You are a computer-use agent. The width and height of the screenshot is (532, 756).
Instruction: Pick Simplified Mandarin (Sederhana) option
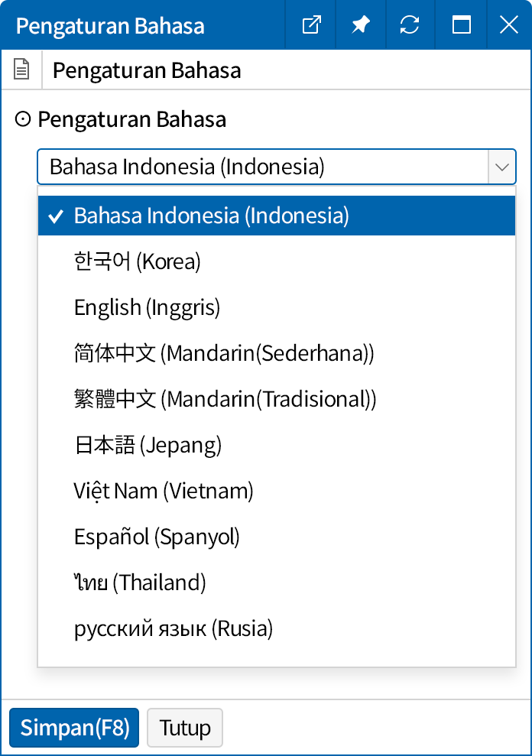coord(224,353)
